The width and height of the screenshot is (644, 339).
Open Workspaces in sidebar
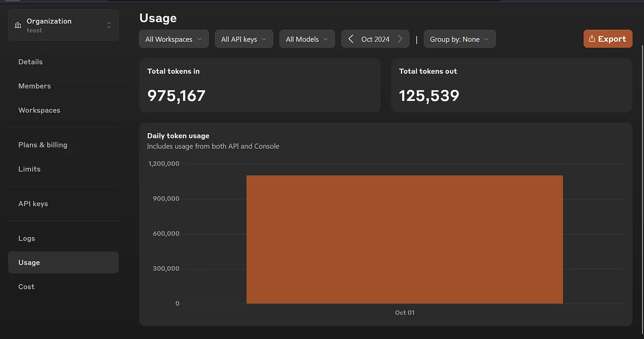click(x=39, y=110)
